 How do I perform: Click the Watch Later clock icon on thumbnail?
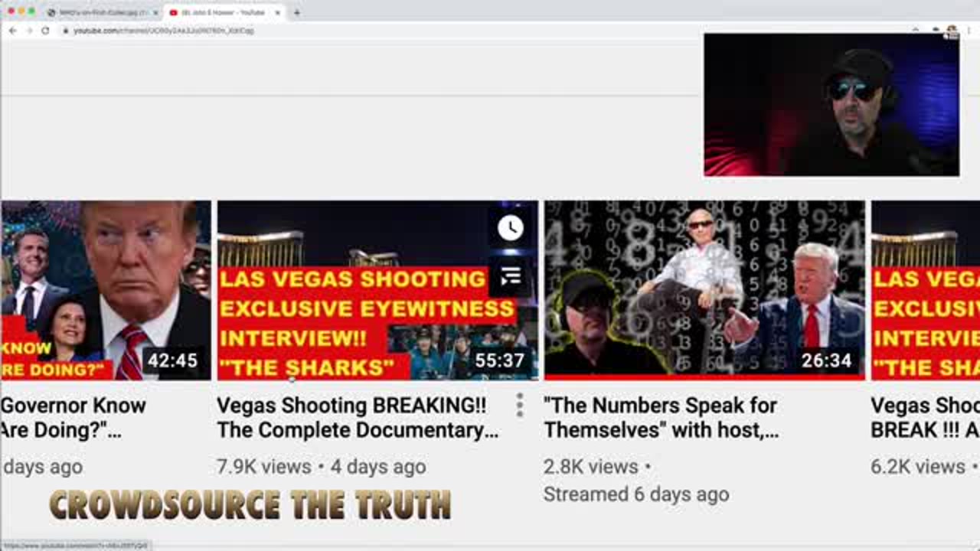point(510,228)
